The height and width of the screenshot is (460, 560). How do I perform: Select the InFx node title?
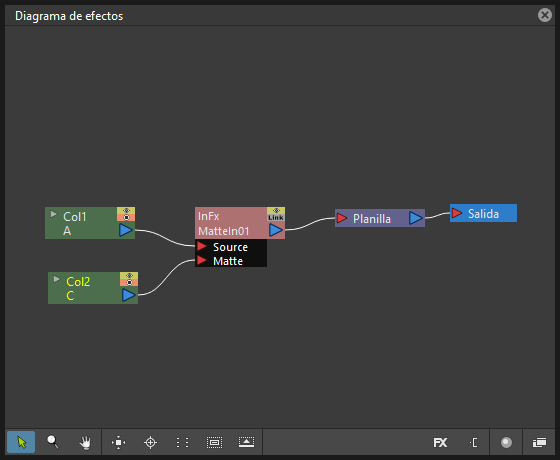point(209,216)
